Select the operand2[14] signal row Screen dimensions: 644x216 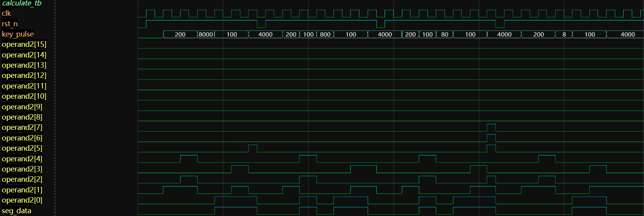24,55
